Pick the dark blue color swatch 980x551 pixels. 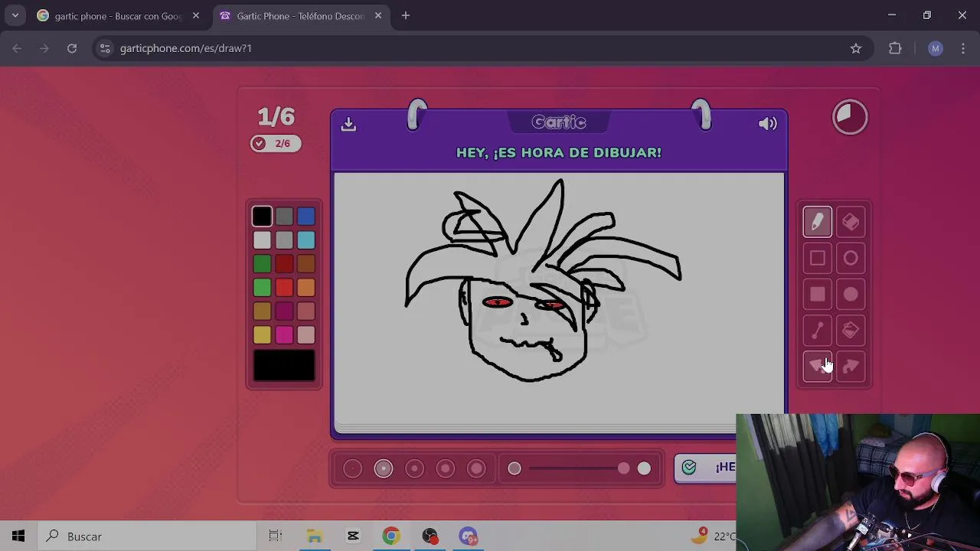click(x=306, y=217)
